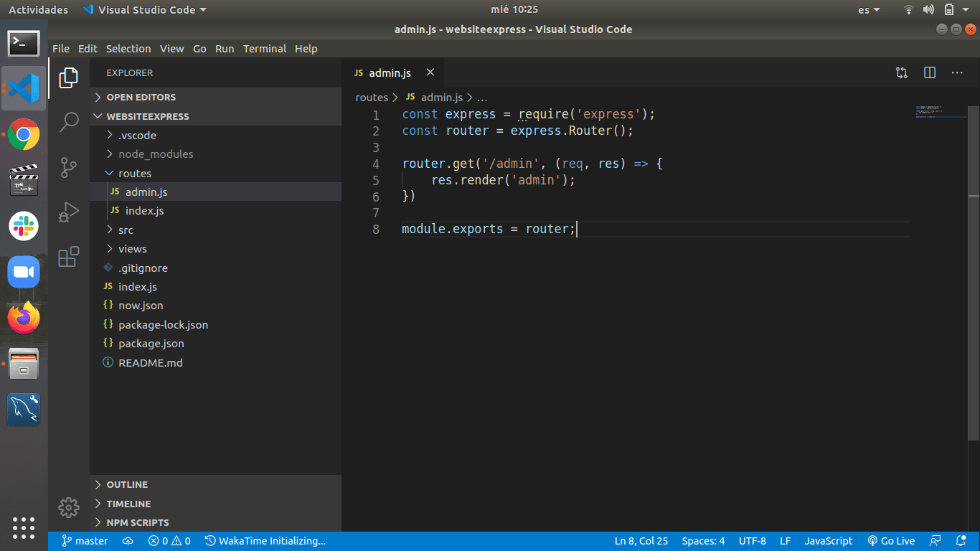Expand the NPM Scripts section

pyautogui.click(x=215, y=522)
